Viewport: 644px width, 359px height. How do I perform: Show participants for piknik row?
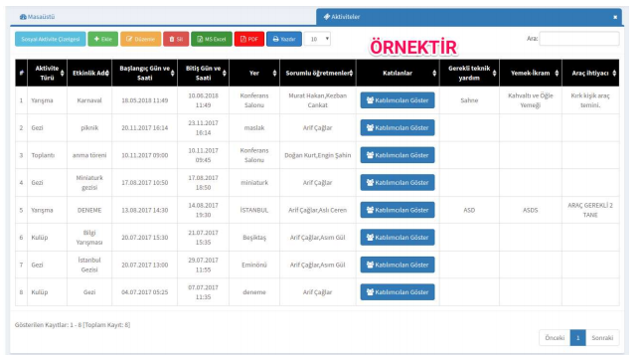pyautogui.click(x=398, y=127)
